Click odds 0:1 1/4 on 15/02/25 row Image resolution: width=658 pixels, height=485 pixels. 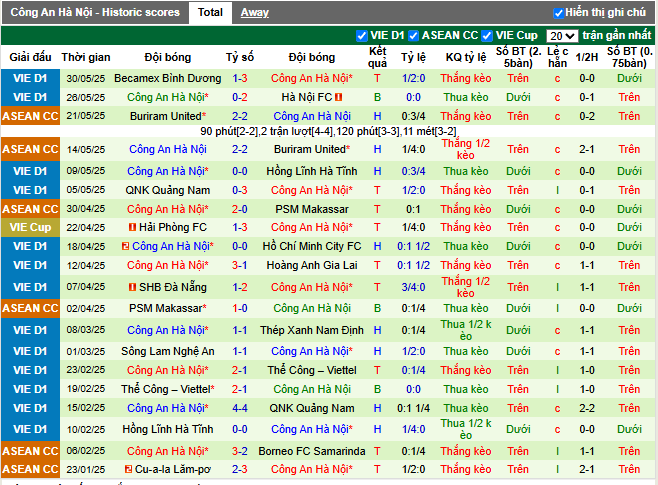pyautogui.click(x=413, y=408)
